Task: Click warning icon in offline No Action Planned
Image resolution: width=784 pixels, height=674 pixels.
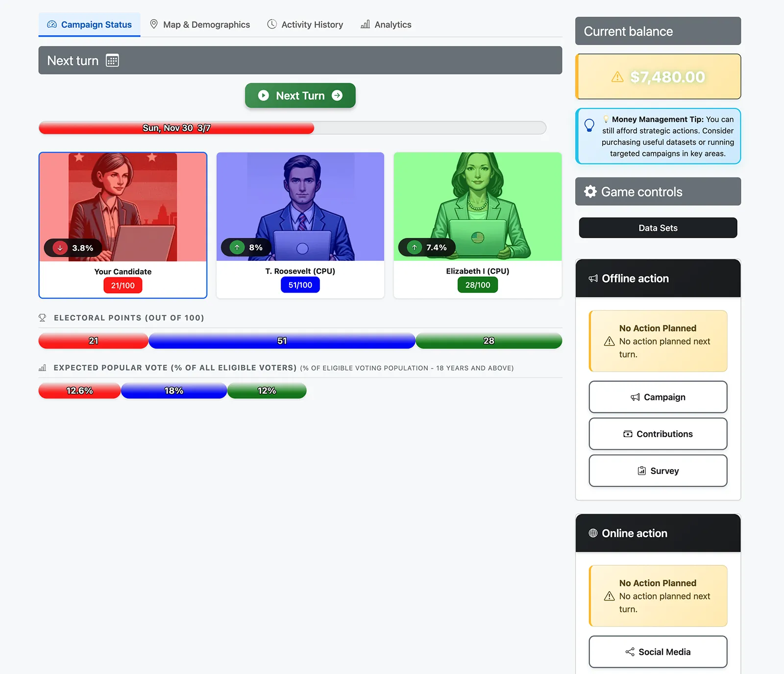Action: coord(610,341)
